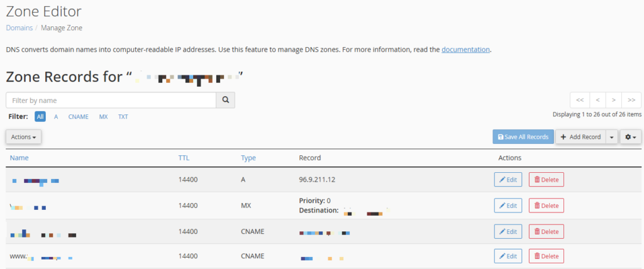
Task: Filter records by CNAME type
Action: [x=79, y=117]
